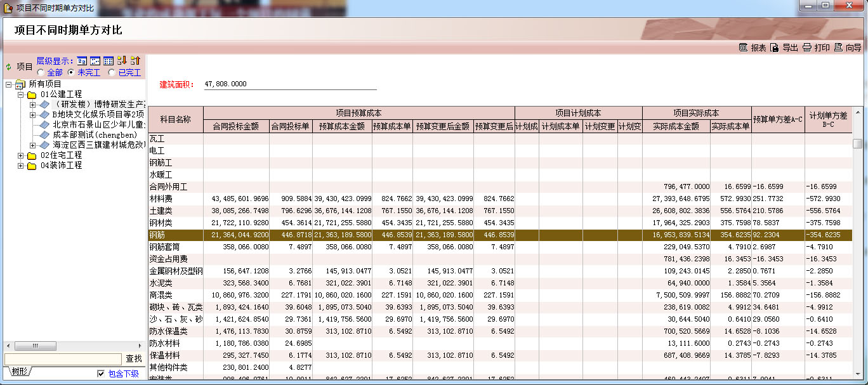Image resolution: width=868 pixels, height=385 pixels.
Task: Open the 向导 wizard button
Action: click(848, 48)
